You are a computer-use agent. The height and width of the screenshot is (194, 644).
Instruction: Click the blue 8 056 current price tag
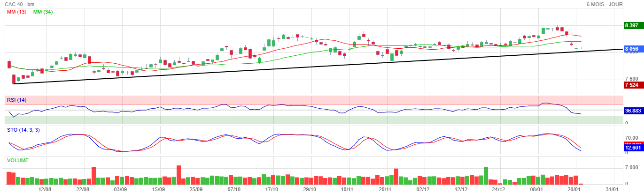(632, 49)
